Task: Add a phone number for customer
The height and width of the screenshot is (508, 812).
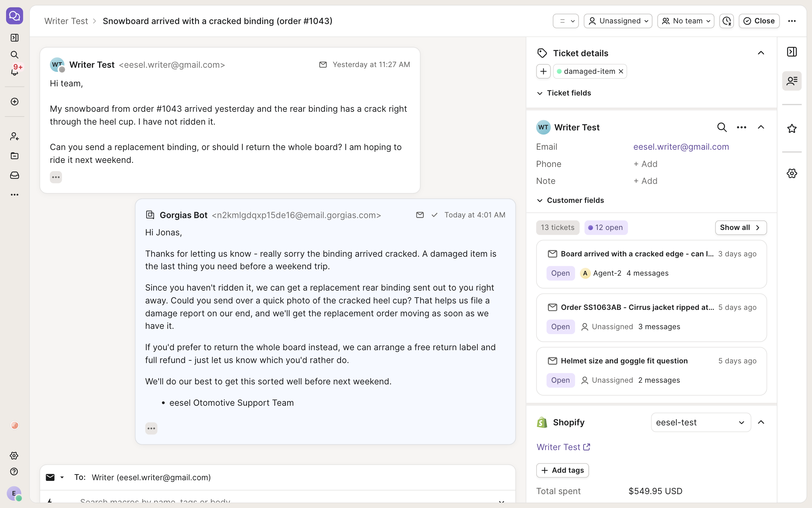Action: click(645, 164)
